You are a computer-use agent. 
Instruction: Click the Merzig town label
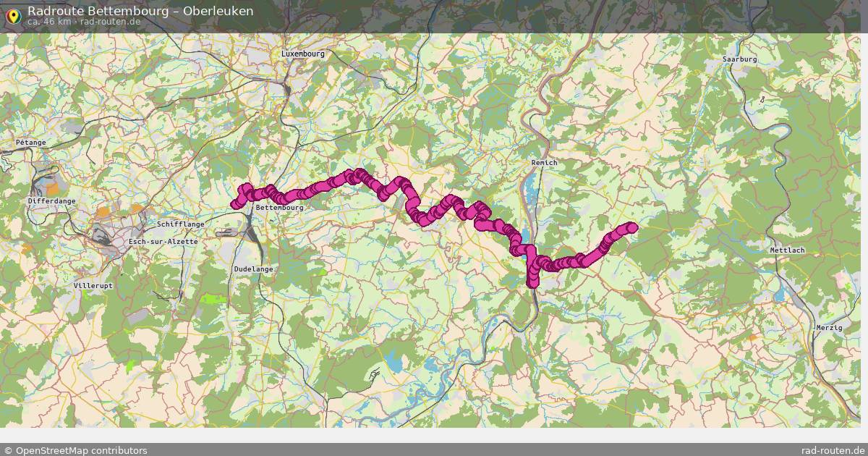coord(828,328)
